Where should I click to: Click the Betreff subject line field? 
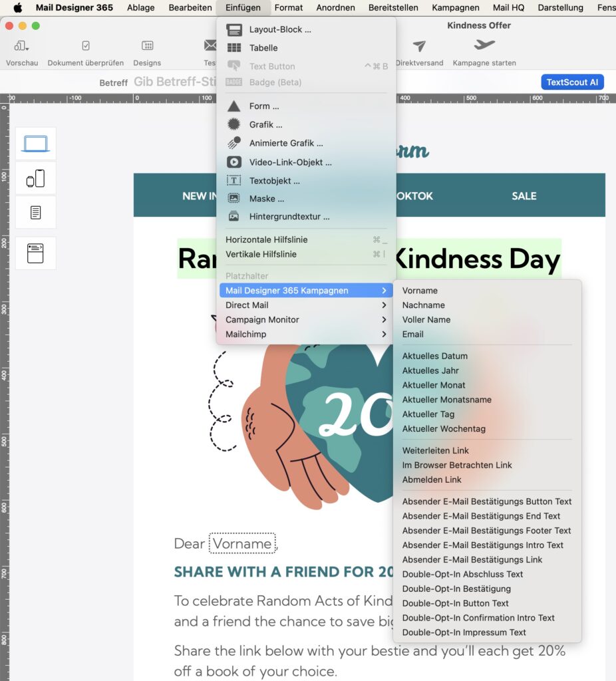pyautogui.click(x=175, y=82)
